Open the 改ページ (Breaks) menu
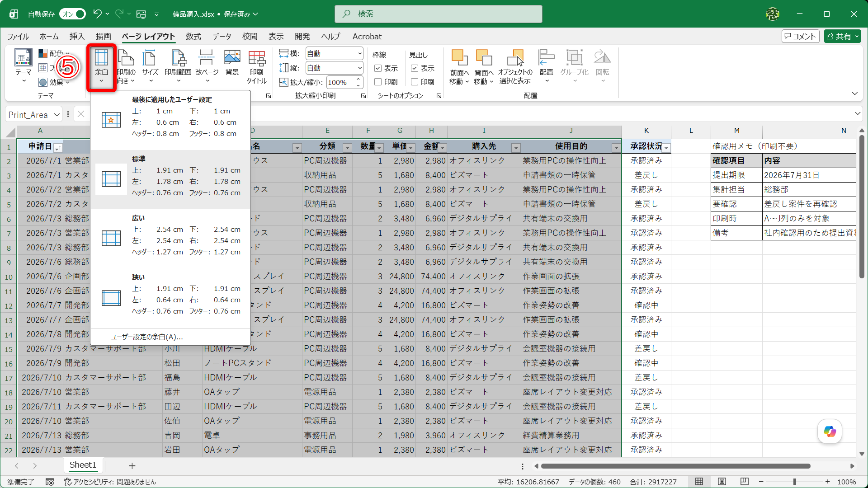This screenshot has width=868, height=488. tap(207, 66)
